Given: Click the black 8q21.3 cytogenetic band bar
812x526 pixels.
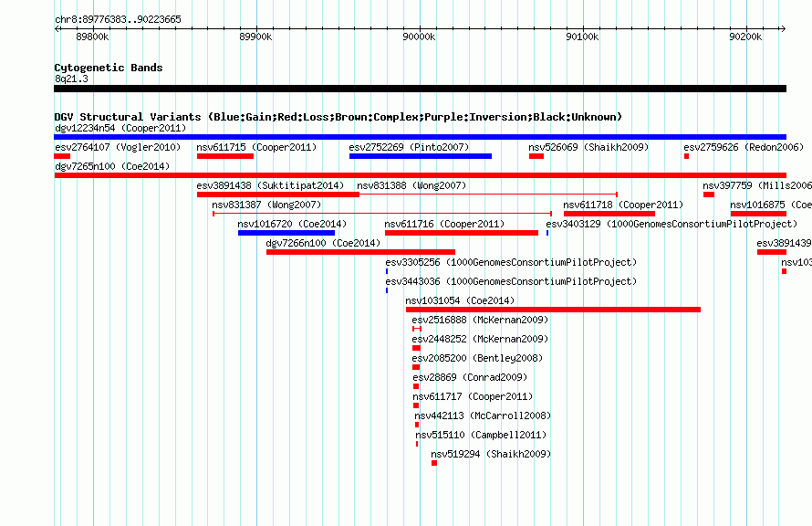Looking at the screenshot, I should [x=420, y=89].
